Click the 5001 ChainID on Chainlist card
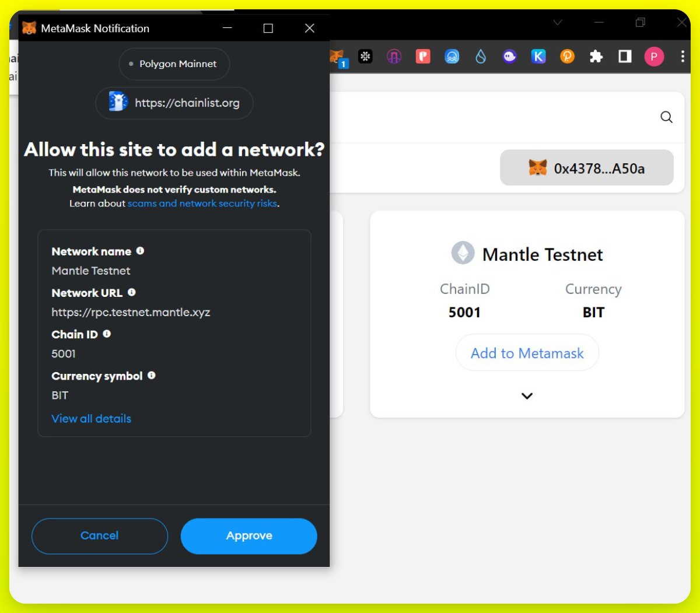700x613 pixels. (464, 312)
